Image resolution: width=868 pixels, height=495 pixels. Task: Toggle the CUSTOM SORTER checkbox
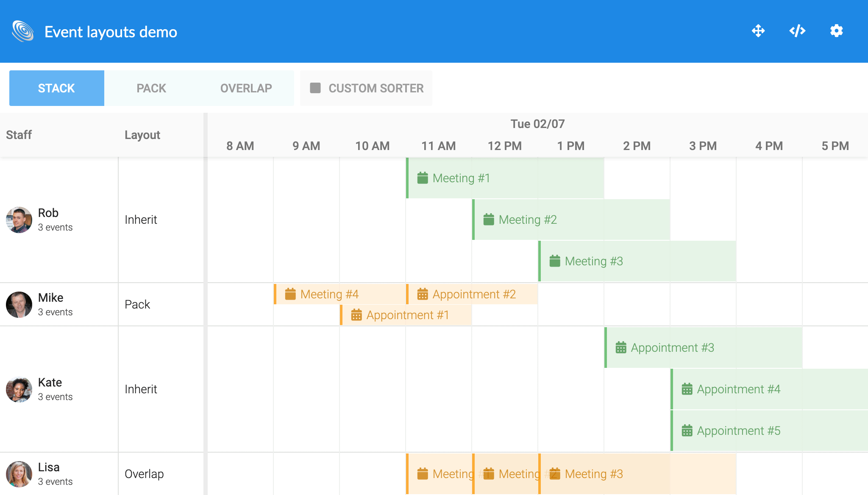click(x=315, y=88)
